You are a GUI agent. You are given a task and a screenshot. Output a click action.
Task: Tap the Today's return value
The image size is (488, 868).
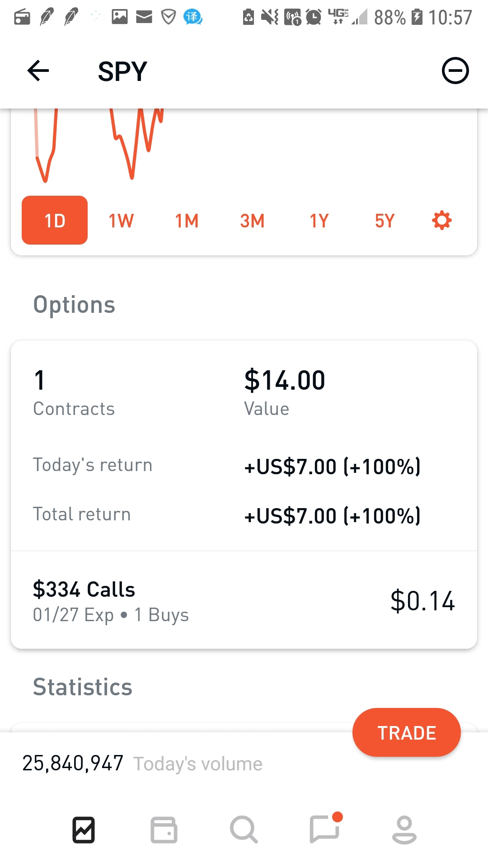tap(332, 467)
